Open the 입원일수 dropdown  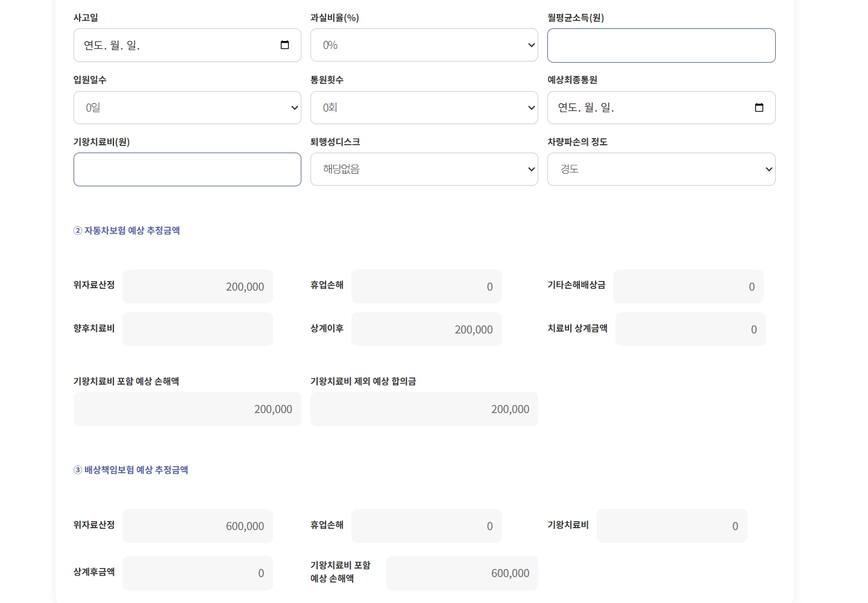[187, 107]
